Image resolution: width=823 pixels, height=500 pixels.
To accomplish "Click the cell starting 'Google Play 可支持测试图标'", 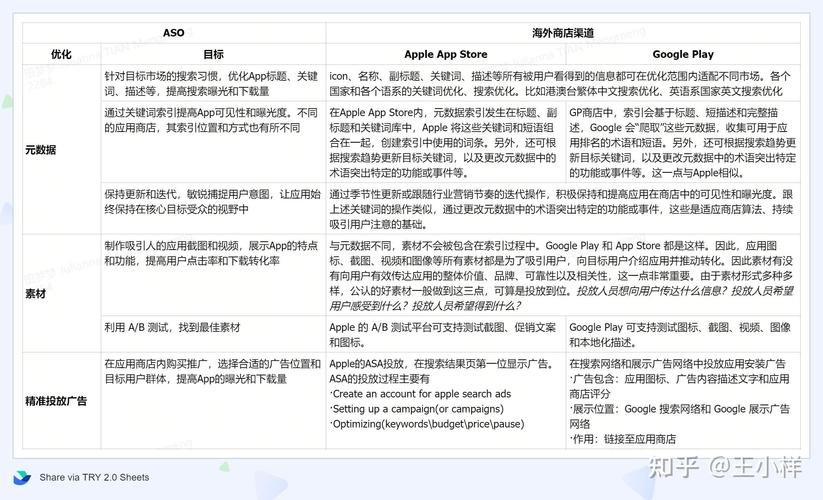I will coord(683,334).
